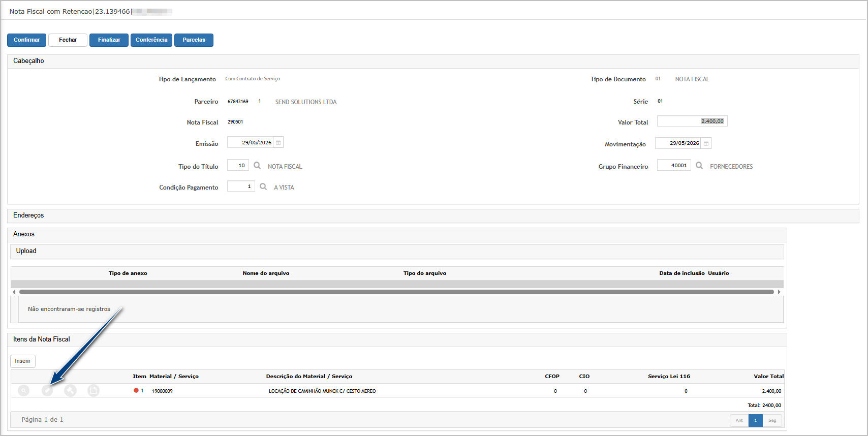
Task: Open the Emissão date calendar picker
Action: point(278,142)
